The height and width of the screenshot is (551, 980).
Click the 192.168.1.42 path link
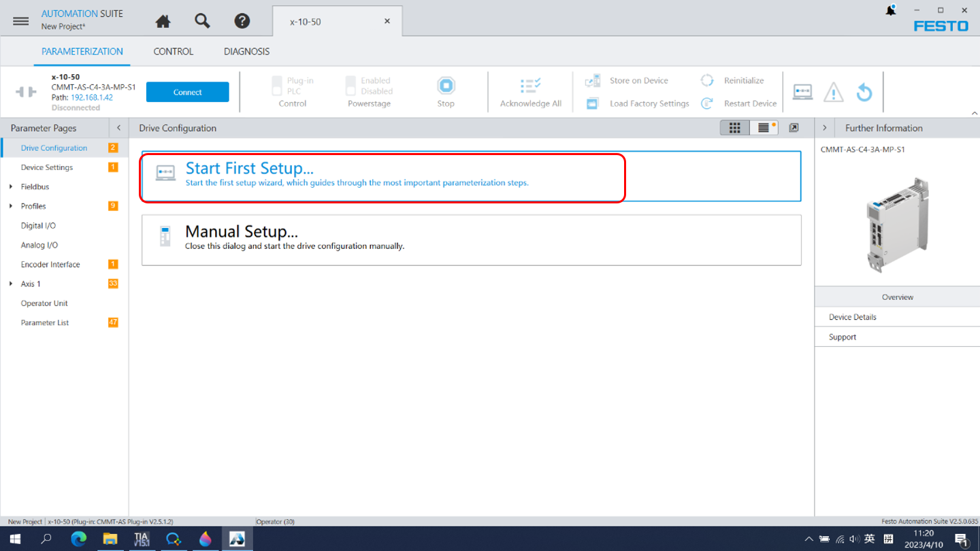point(92,97)
